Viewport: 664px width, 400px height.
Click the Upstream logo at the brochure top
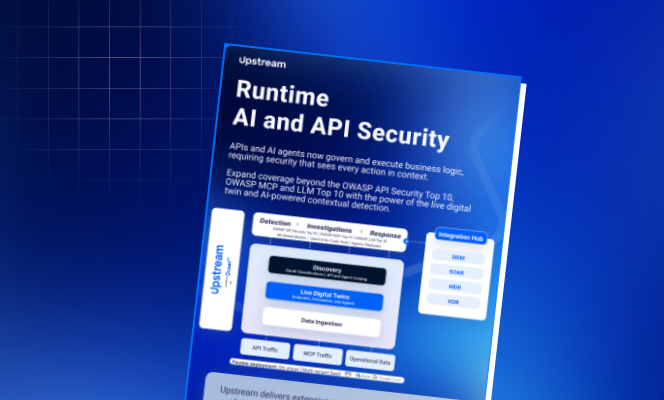pos(262,62)
